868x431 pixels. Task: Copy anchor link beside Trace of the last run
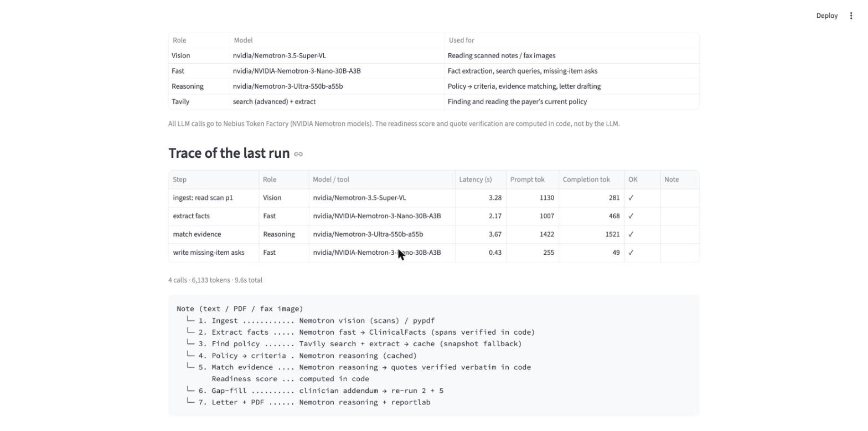[x=298, y=154]
